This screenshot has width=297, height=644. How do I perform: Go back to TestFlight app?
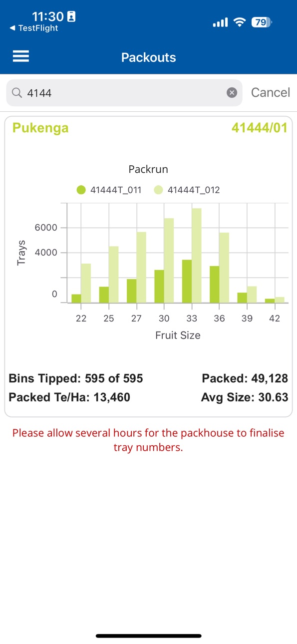click(34, 28)
